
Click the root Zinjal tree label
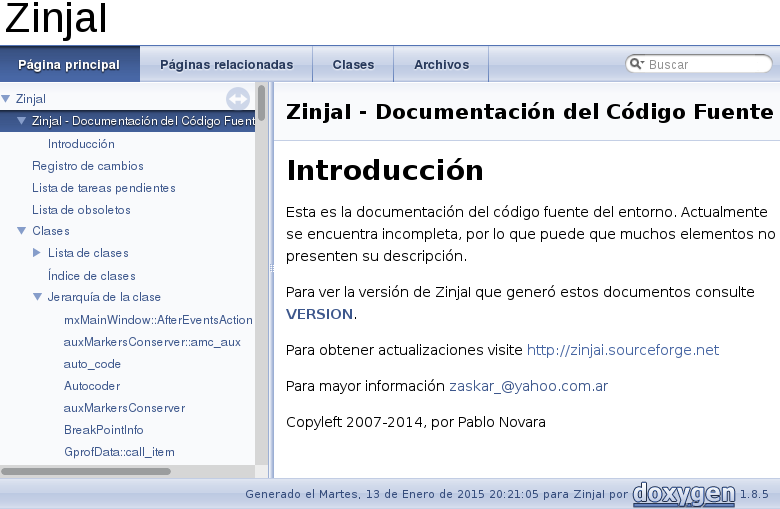(30, 99)
